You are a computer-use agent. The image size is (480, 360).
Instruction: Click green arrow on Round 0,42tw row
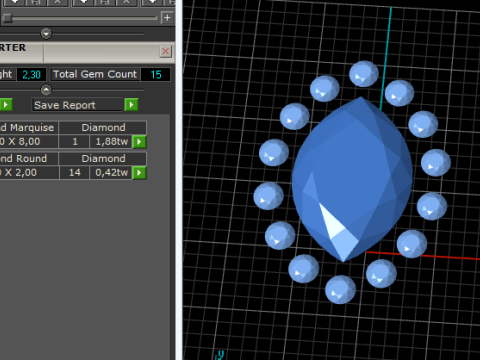[139, 173]
